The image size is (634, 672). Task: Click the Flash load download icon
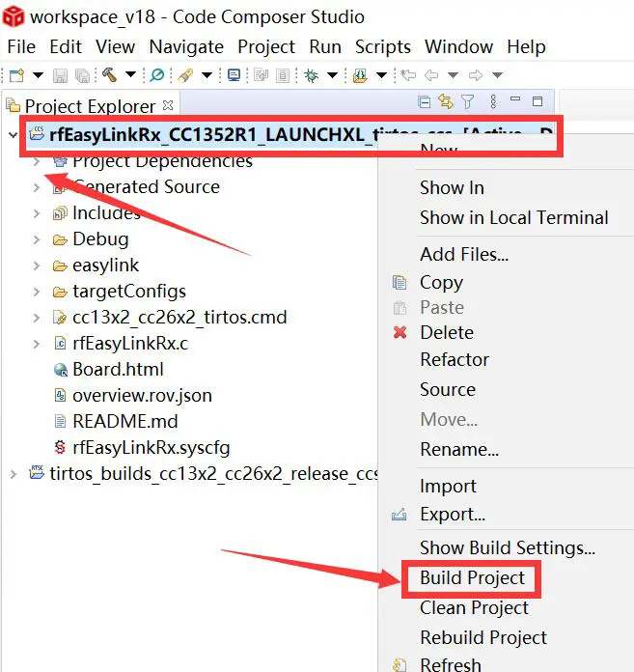coord(360,75)
